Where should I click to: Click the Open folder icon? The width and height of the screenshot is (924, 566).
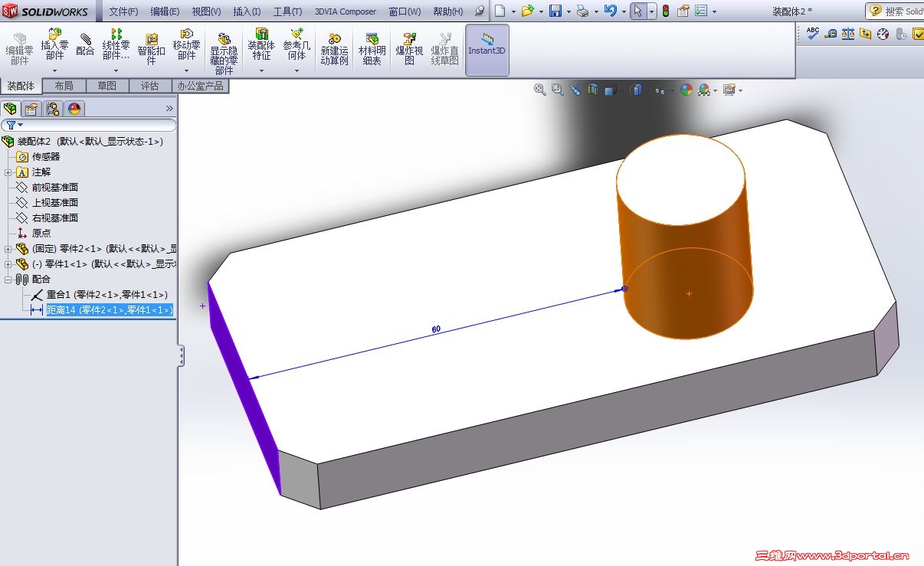pos(527,11)
